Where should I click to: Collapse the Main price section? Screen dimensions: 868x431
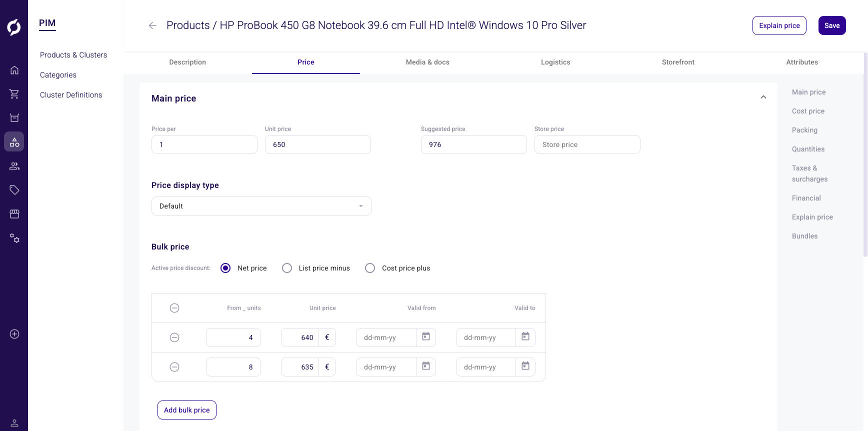tap(763, 97)
